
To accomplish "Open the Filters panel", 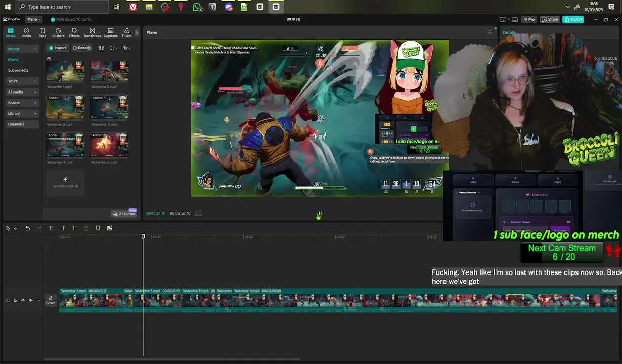I will point(126,33).
